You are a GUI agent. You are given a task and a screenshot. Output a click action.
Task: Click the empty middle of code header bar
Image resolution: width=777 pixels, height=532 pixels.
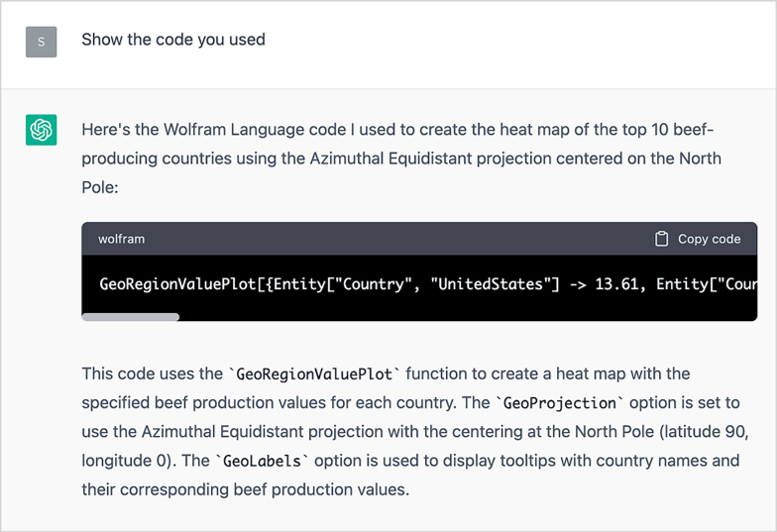click(396, 239)
